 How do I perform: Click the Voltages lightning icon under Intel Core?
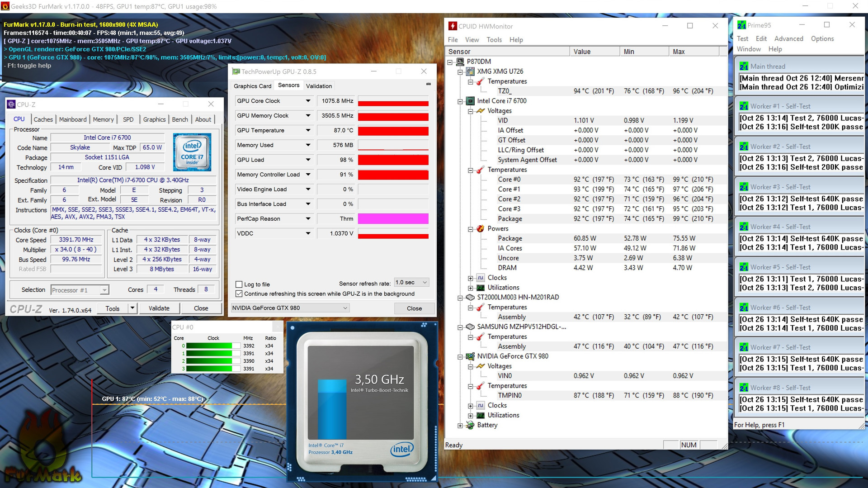coord(481,111)
